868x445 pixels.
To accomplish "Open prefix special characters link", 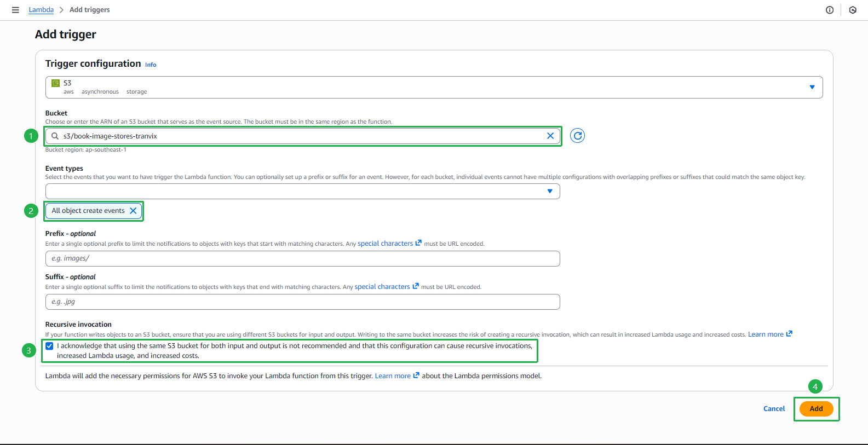I will [x=385, y=244].
